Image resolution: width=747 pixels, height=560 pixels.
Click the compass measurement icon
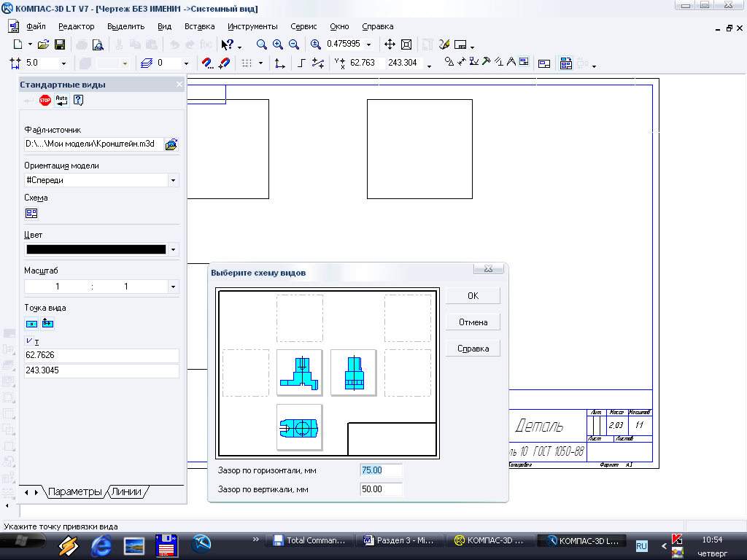coord(511,61)
